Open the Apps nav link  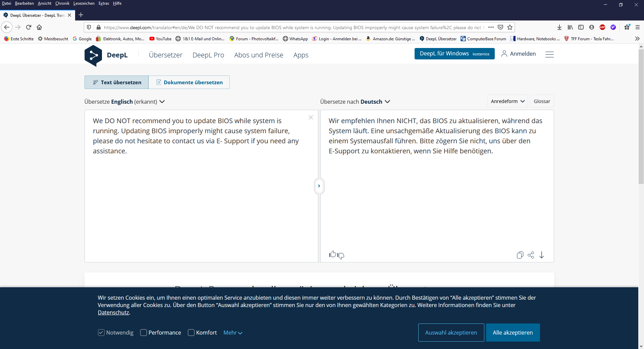click(x=301, y=55)
